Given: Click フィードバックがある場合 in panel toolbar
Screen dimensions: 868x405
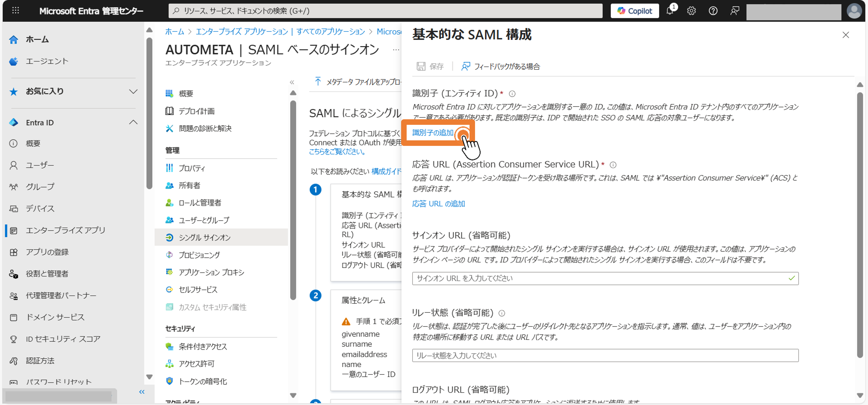Looking at the screenshot, I should pos(501,66).
